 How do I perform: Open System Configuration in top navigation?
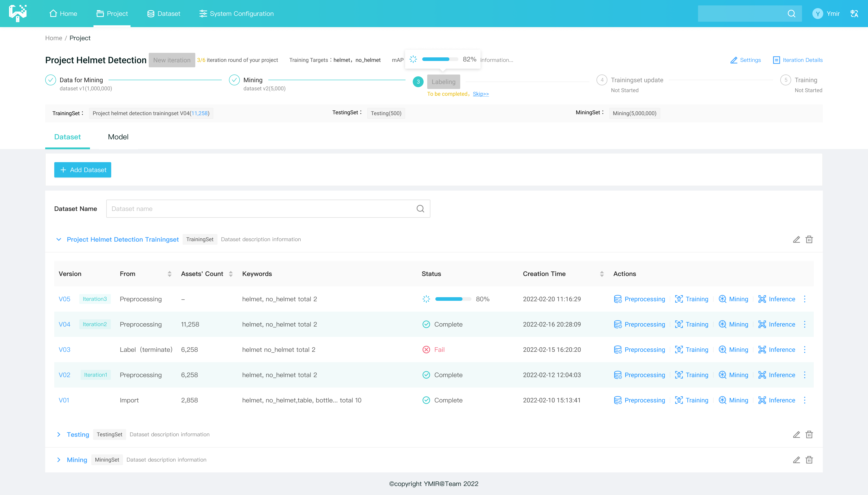pyautogui.click(x=236, y=14)
